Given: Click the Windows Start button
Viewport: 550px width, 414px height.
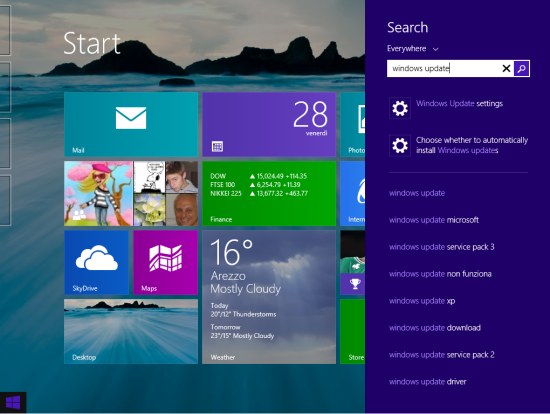Looking at the screenshot, I should pyautogui.click(x=13, y=402).
